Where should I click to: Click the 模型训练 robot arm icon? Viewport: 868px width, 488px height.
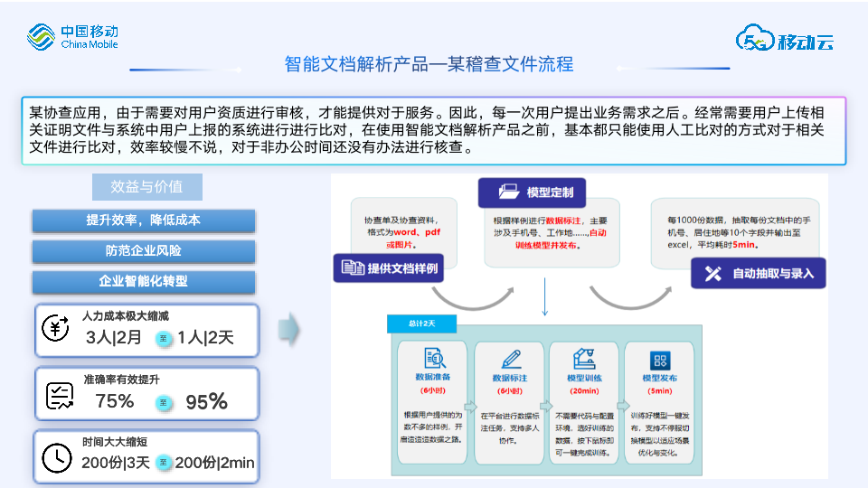[x=584, y=359]
